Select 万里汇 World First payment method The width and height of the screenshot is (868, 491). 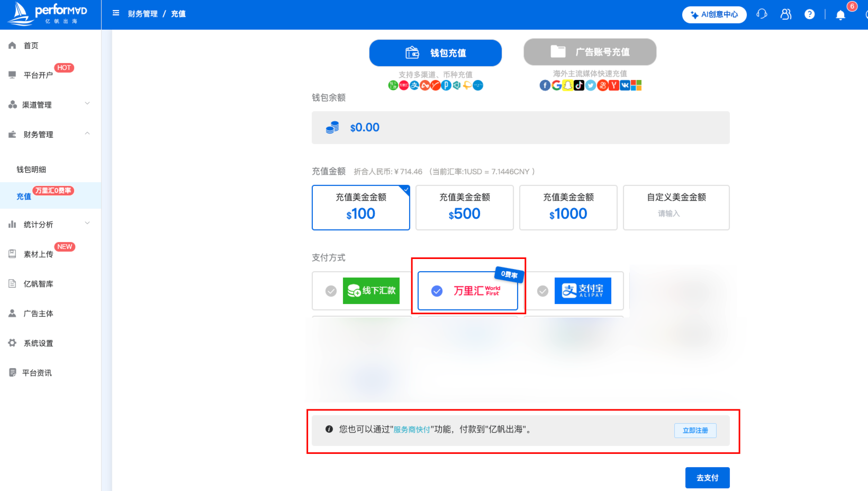pos(467,291)
